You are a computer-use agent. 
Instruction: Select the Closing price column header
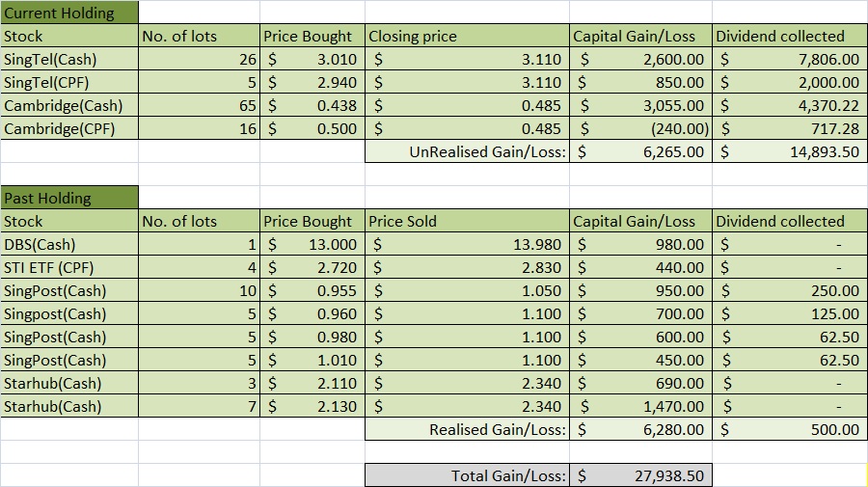click(468, 37)
